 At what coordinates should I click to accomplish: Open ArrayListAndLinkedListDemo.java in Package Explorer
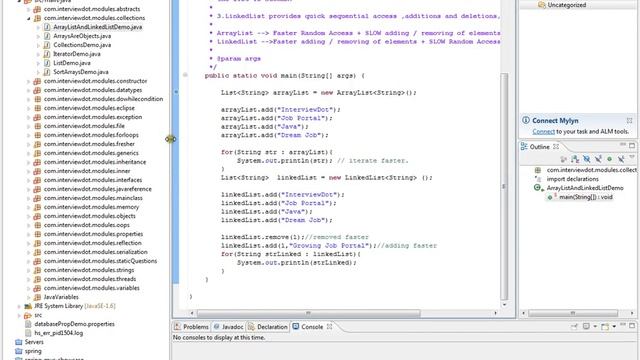point(98,27)
